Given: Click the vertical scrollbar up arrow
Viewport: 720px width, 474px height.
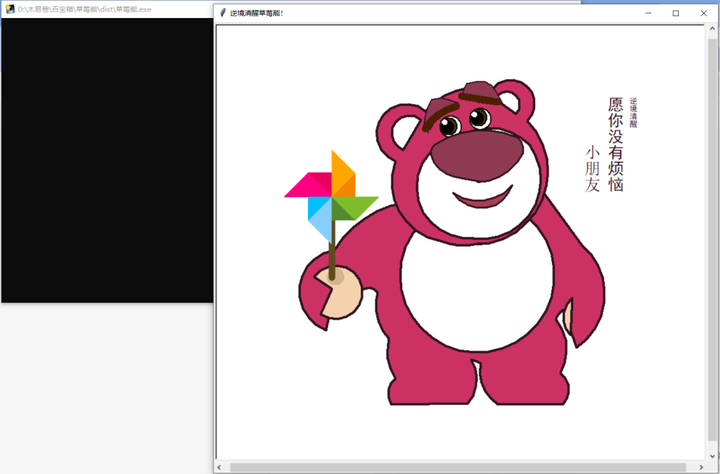Looking at the screenshot, I should [712, 29].
